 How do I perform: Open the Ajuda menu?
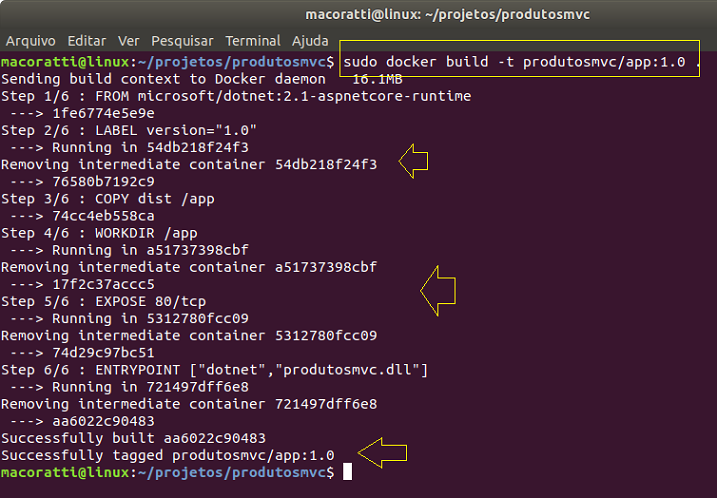[310, 41]
